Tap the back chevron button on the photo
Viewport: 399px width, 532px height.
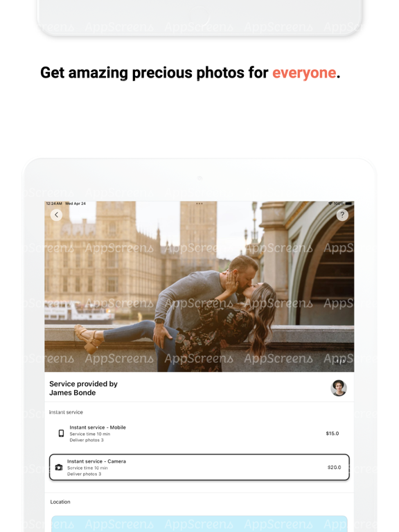click(x=56, y=215)
